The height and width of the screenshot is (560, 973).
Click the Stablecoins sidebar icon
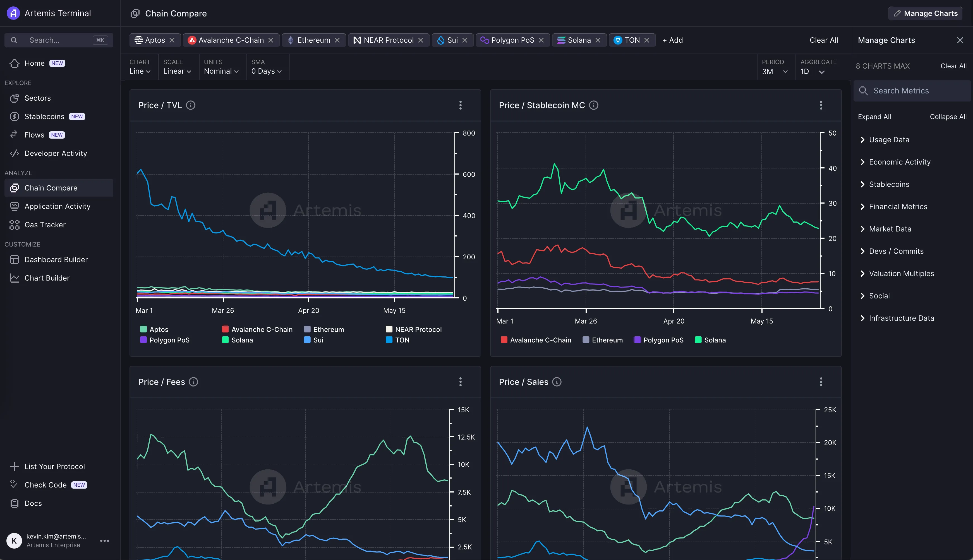point(14,117)
